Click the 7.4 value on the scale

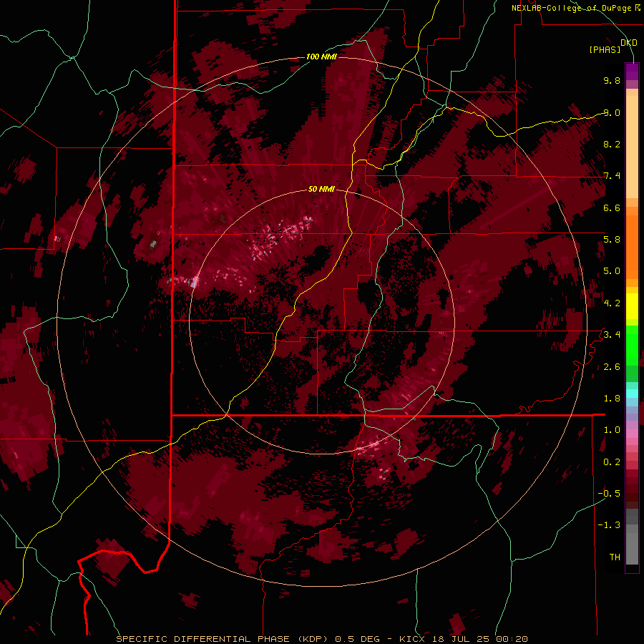[612, 176]
